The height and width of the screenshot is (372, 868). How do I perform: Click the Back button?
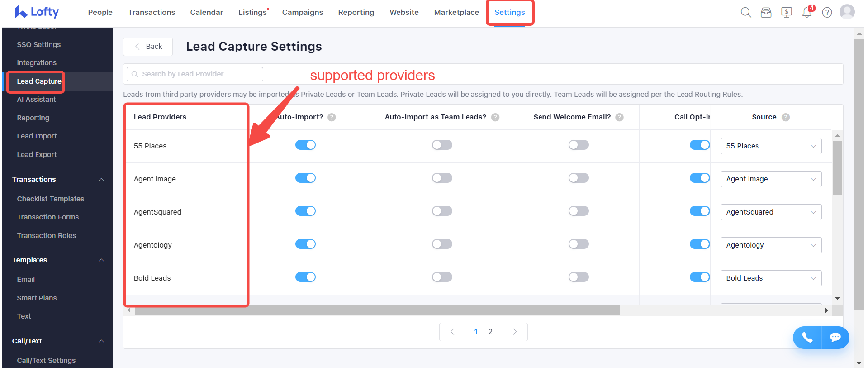click(148, 47)
